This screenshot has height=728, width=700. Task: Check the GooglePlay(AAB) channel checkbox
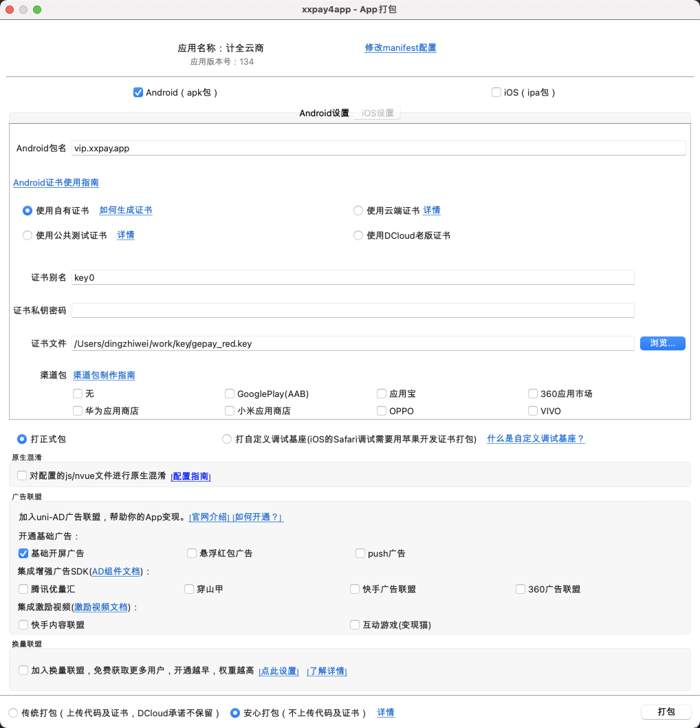(230, 394)
